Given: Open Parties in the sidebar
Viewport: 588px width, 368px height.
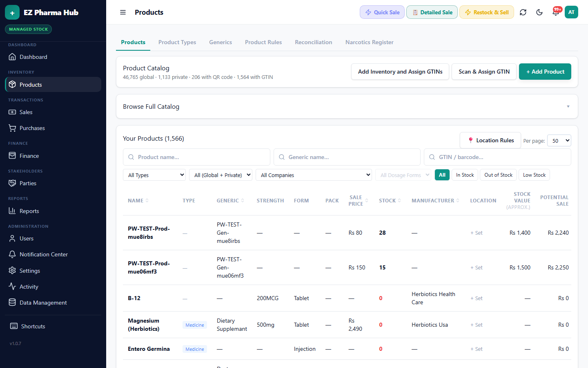Looking at the screenshot, I should coord(53,183).
